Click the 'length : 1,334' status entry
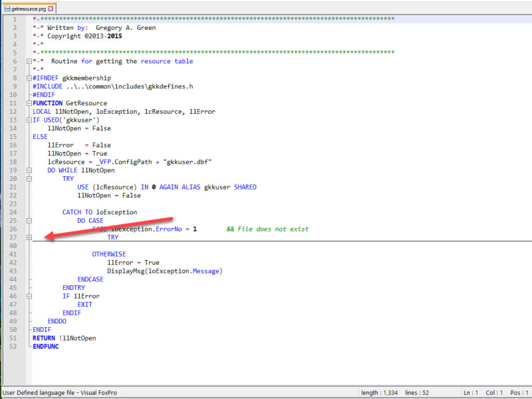 [x=379, y=392]
